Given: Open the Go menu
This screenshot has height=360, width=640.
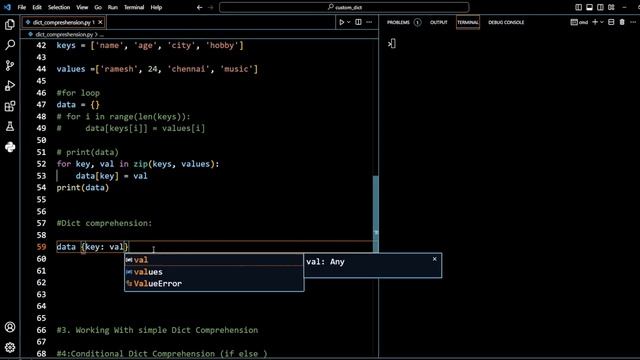Looking at the screenshot, I should [98, 7].
